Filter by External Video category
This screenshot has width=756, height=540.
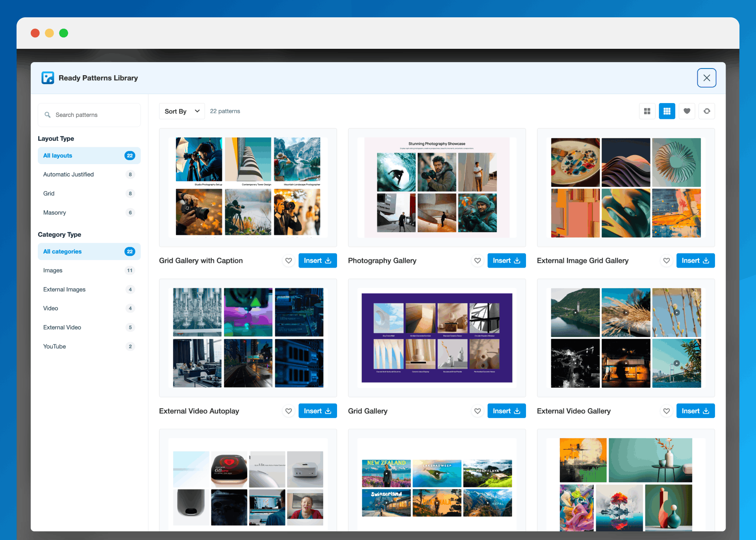(x=89, y=327)
